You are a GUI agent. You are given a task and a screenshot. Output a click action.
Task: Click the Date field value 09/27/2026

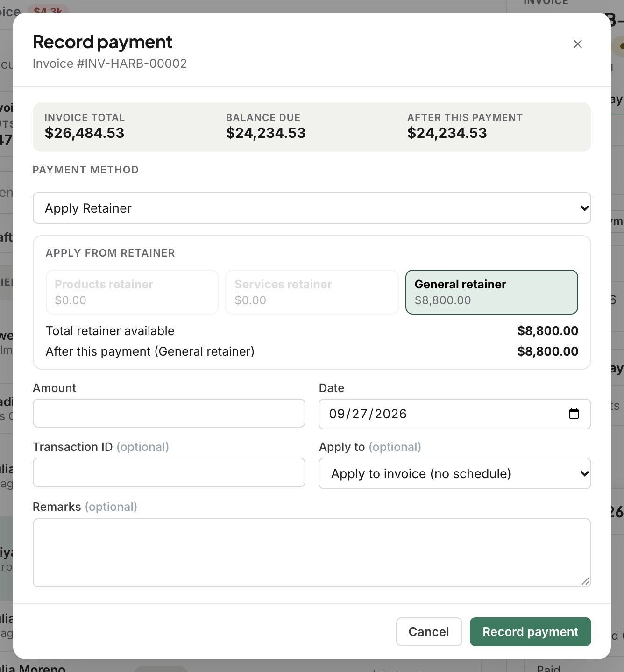tap(368, 414)
